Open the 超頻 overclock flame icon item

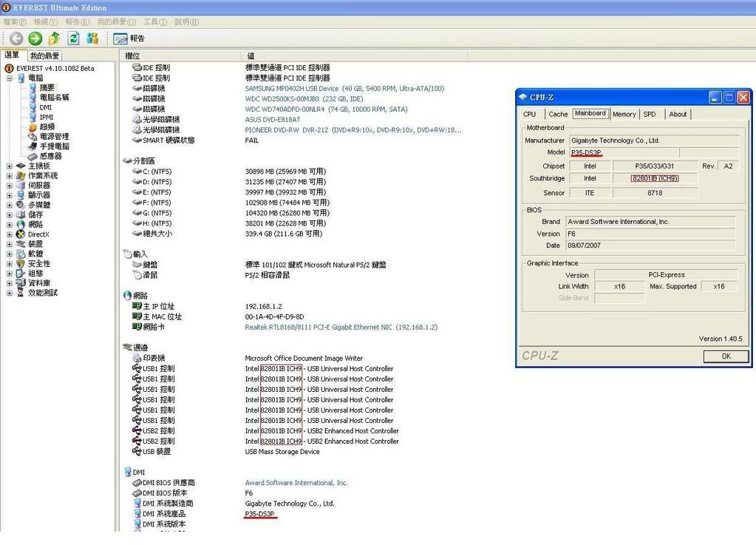33,127
